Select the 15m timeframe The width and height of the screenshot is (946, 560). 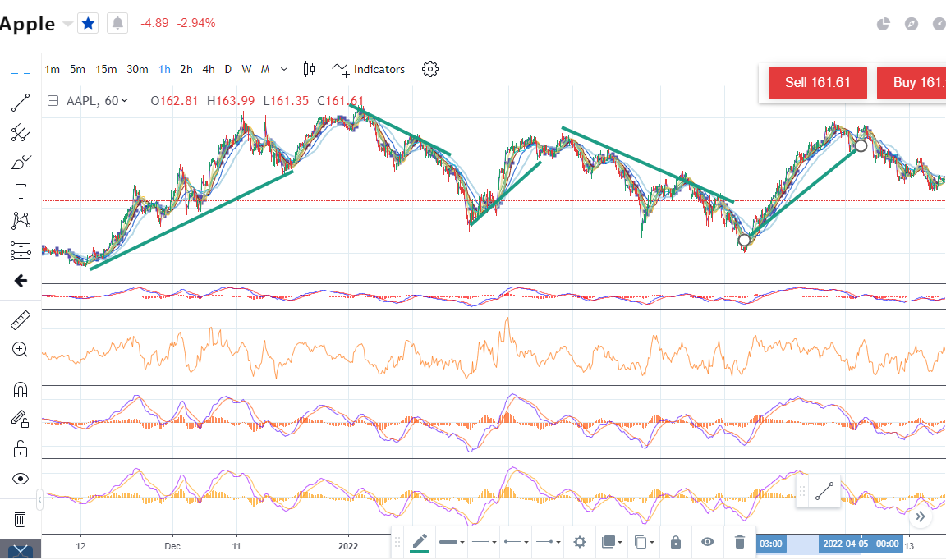tap(106, 69)
